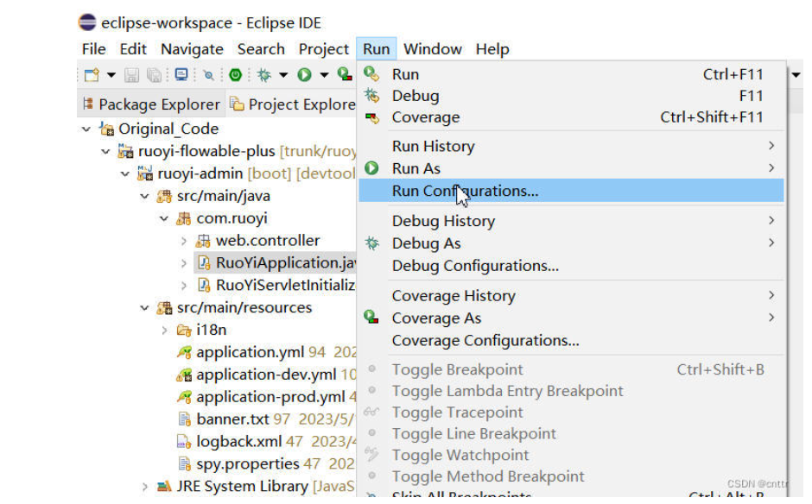Viewport: 812px width, 504px height.
Task: Click Toggle Lambda Entry Breakpoint entry
Action: (x=571, y=391)
